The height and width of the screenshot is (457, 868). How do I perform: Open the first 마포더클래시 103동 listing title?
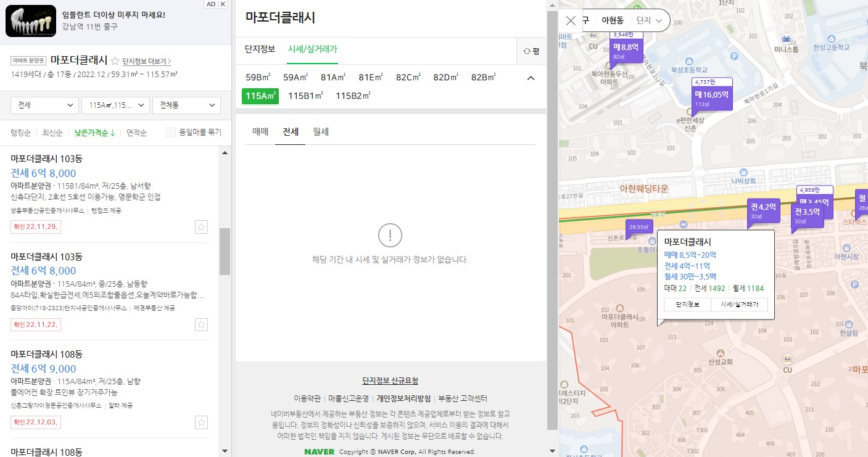pyautogui.click(x=46, y=159)
